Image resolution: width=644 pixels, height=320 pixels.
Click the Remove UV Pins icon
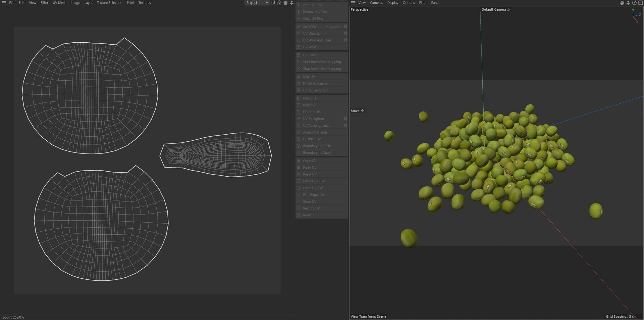pos(299,12)
